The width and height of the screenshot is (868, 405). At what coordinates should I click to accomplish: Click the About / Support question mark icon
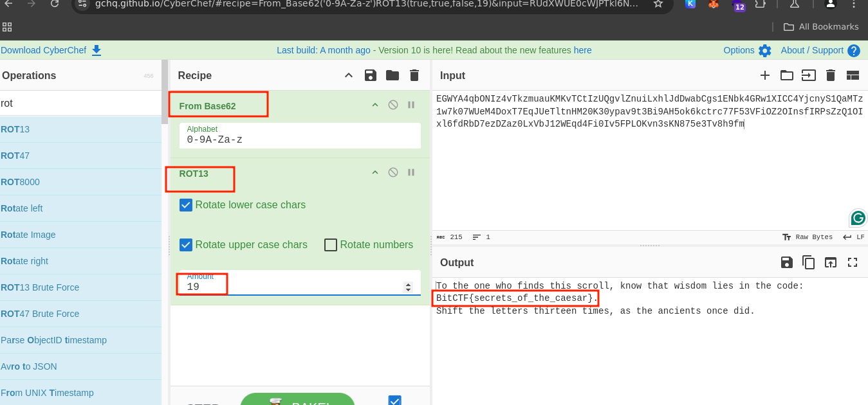coord(854,51)
